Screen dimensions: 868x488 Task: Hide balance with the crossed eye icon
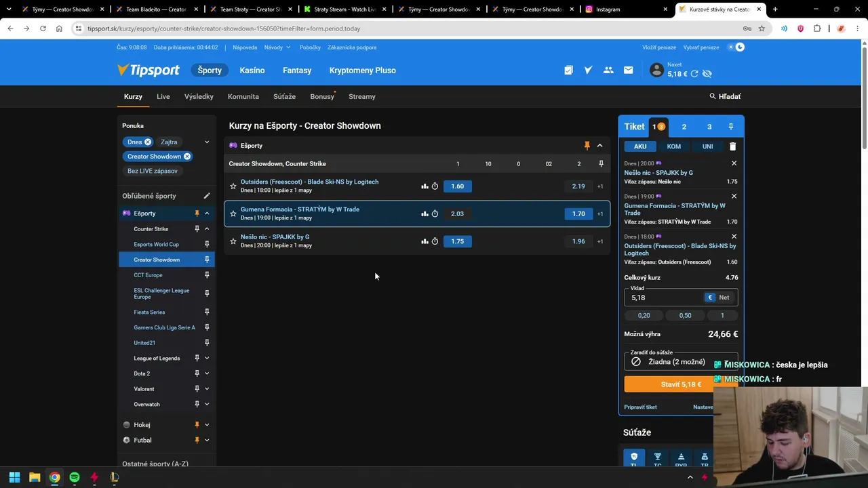coord(707,74)
